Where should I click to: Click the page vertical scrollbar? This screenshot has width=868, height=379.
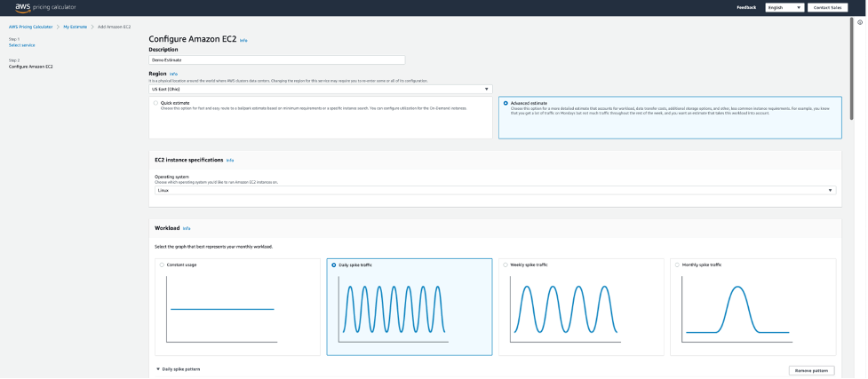(x=851, y=68)
